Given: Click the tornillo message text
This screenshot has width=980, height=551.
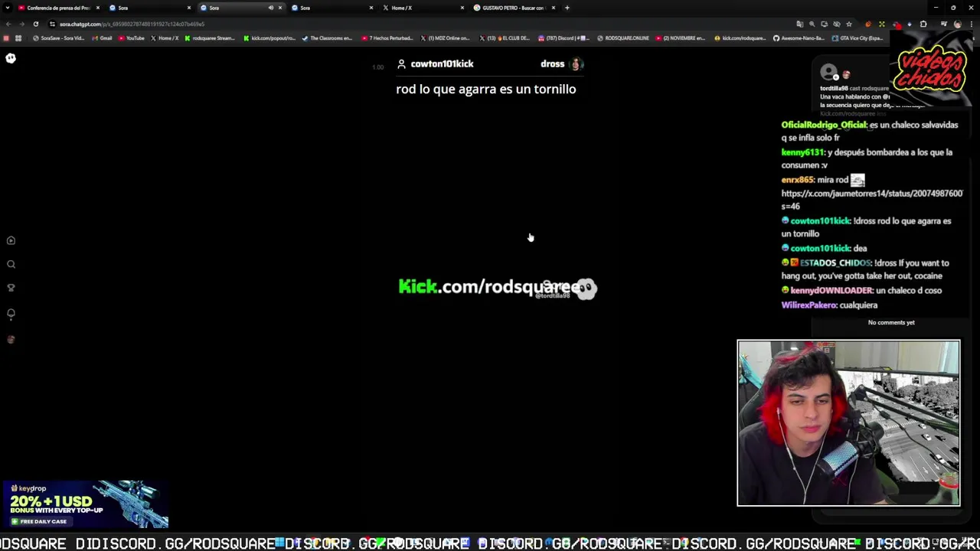Looking at the screenshot, I should point(485,90).
